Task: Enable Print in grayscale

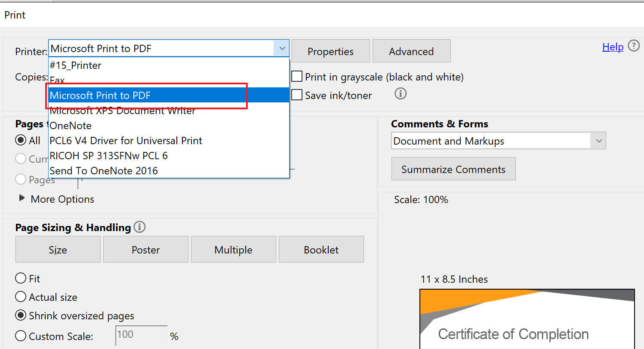Action: [x=296, y=76]
